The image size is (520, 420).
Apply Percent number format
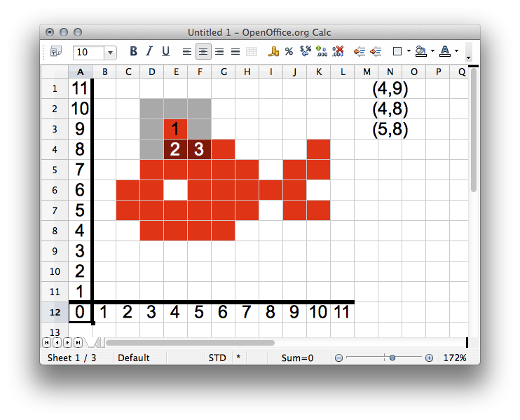tap(289, 51)
